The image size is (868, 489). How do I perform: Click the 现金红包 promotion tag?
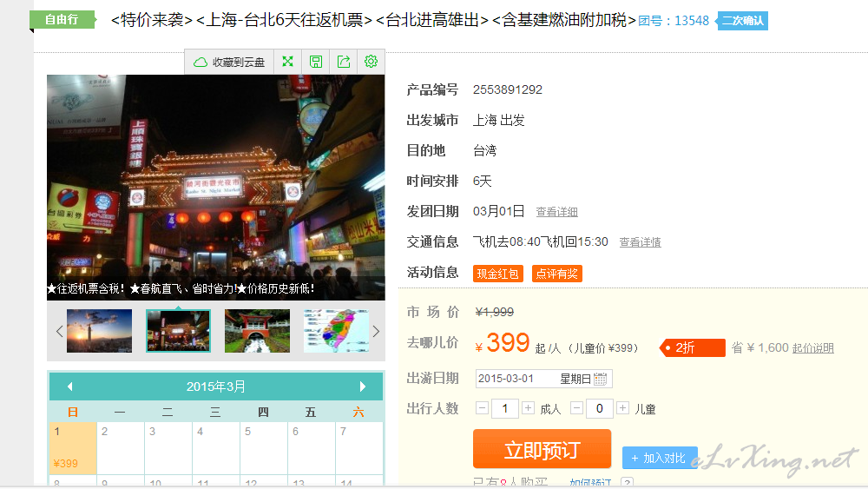coord(497,274)
